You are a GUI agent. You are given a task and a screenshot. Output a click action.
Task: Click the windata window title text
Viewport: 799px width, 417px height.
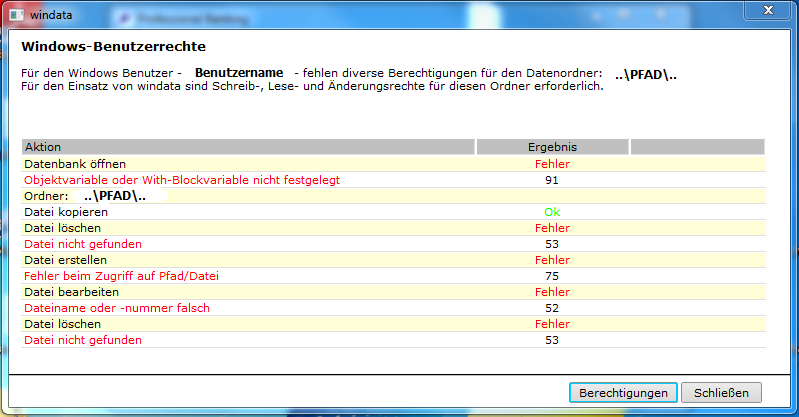tap(51, 15)
